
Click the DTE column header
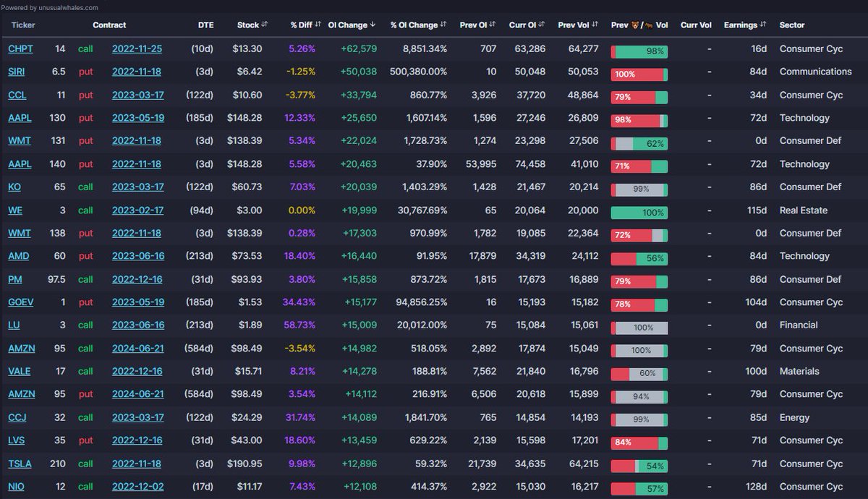point(206,25)
